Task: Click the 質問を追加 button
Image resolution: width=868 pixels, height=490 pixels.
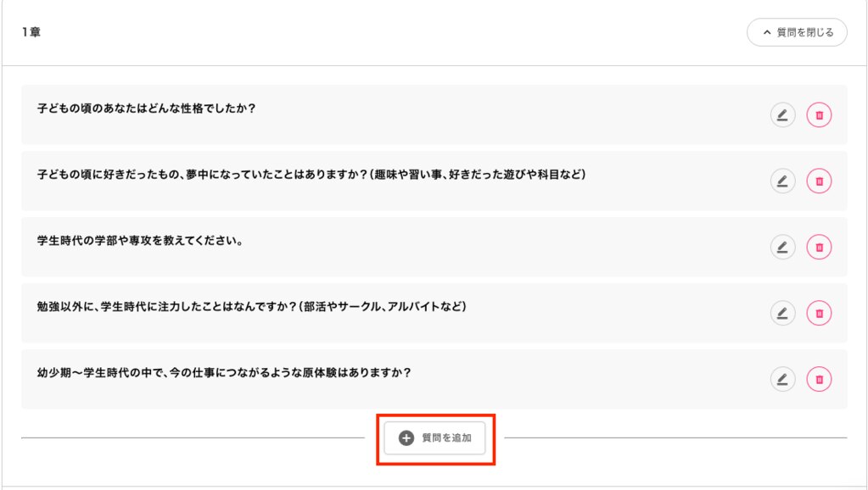Action: click(434, 438)
